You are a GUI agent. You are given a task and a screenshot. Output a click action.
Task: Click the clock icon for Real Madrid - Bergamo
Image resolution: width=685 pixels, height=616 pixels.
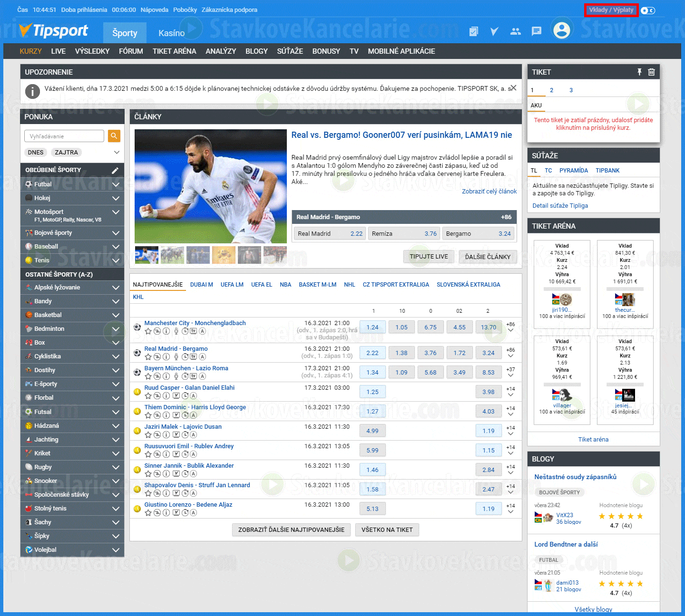point(185,356)
